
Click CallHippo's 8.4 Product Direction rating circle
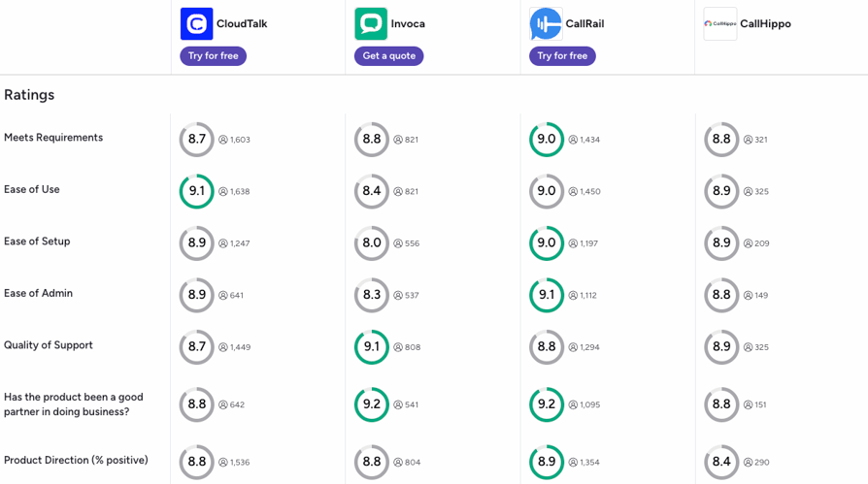(721, 462)
